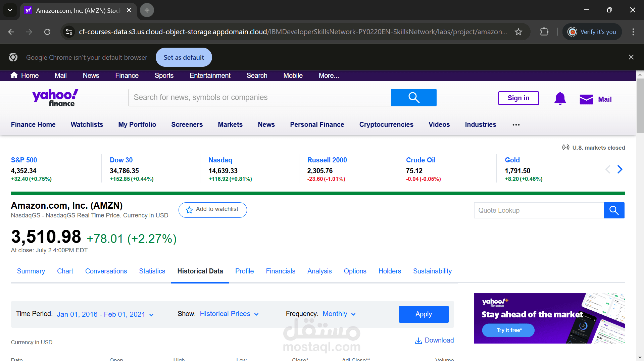
Task: Reload the current page
Action: pyautogui.click(x=47, y=32)
